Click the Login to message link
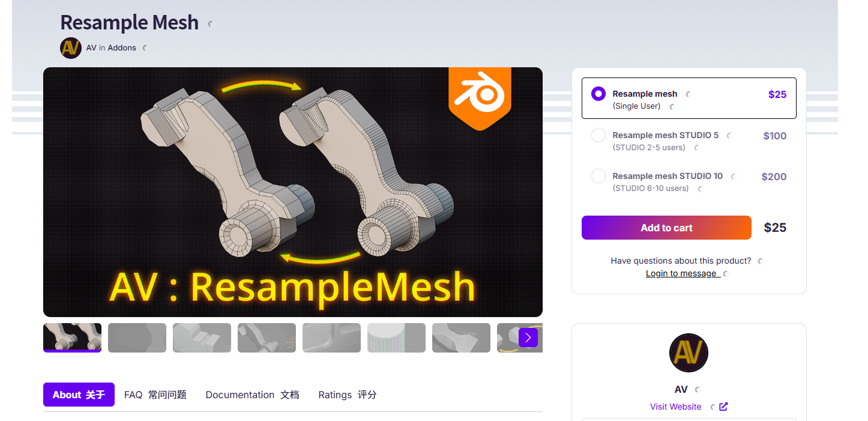868x421 pixels. click(683, 273)
